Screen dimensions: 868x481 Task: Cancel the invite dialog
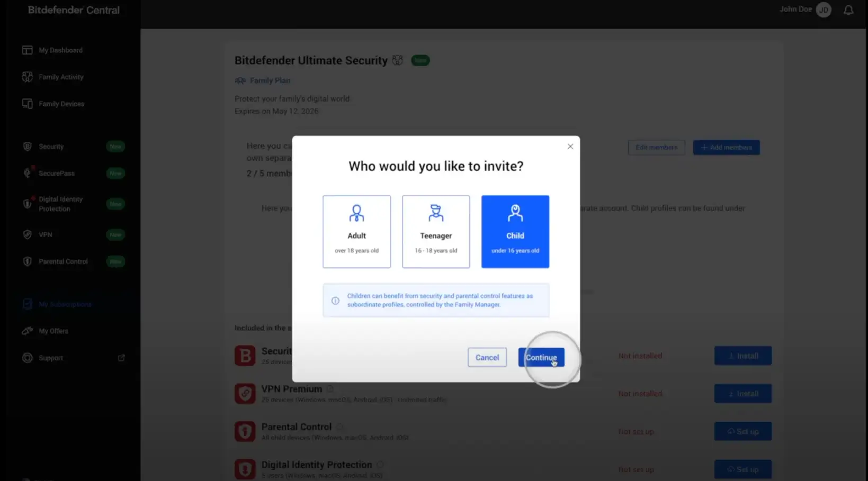[487, 357]
